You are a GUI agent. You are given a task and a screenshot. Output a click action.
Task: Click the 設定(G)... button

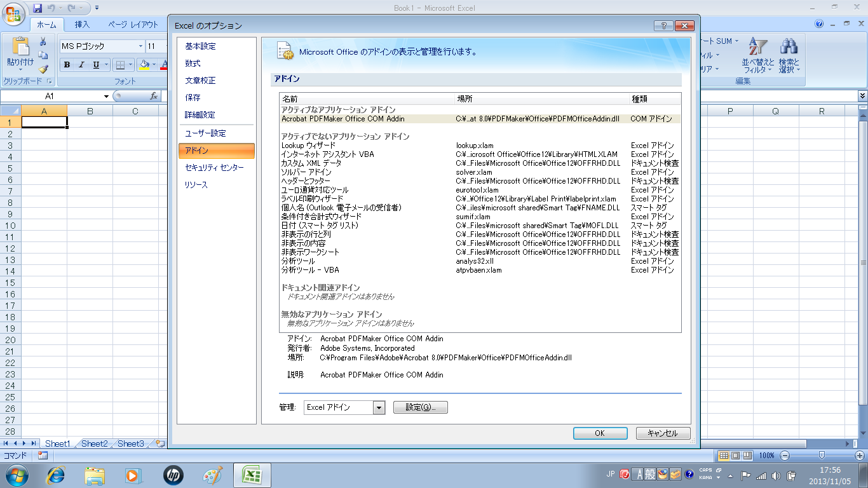click(x=420, y=407)
